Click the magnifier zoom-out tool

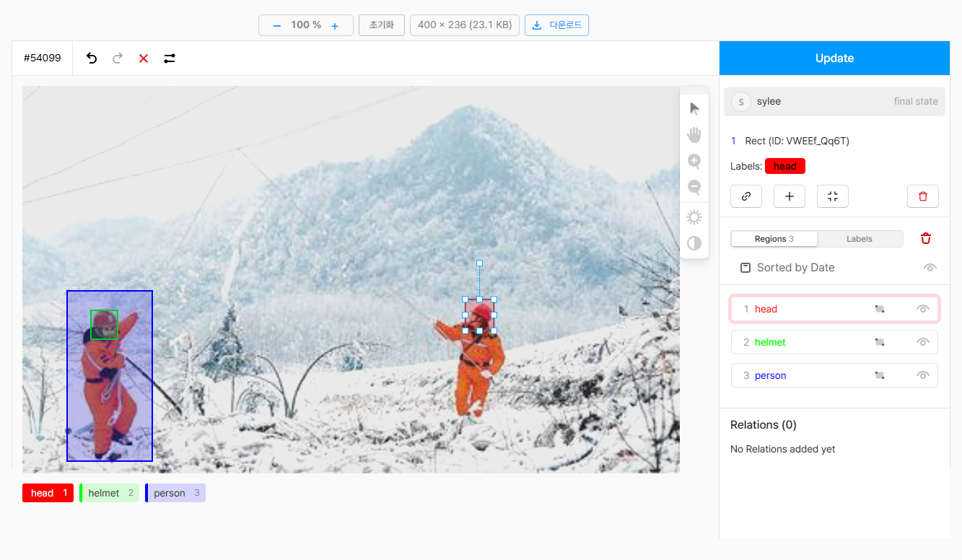[x=694, y=187]
